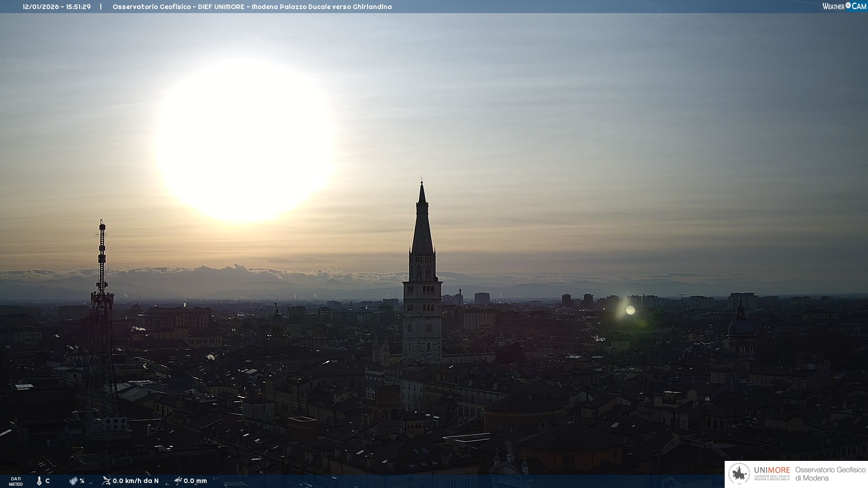Click the thermometer temperature icon
868x488 pixels.
pyautogui.click(x=39, y=481)
